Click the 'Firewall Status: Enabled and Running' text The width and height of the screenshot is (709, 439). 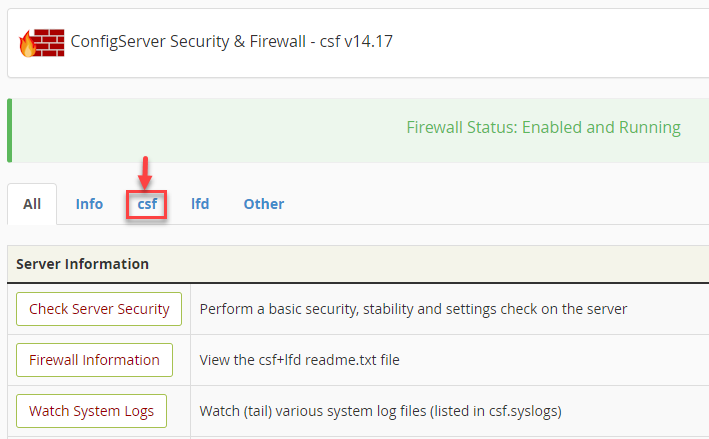pos(543,128)
